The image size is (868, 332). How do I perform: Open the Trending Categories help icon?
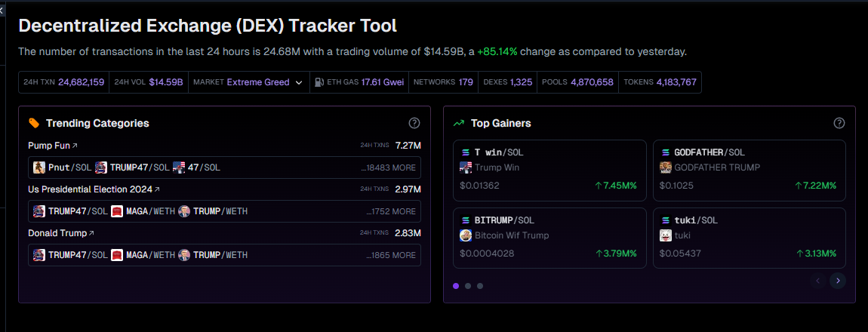tap(414, 123)
